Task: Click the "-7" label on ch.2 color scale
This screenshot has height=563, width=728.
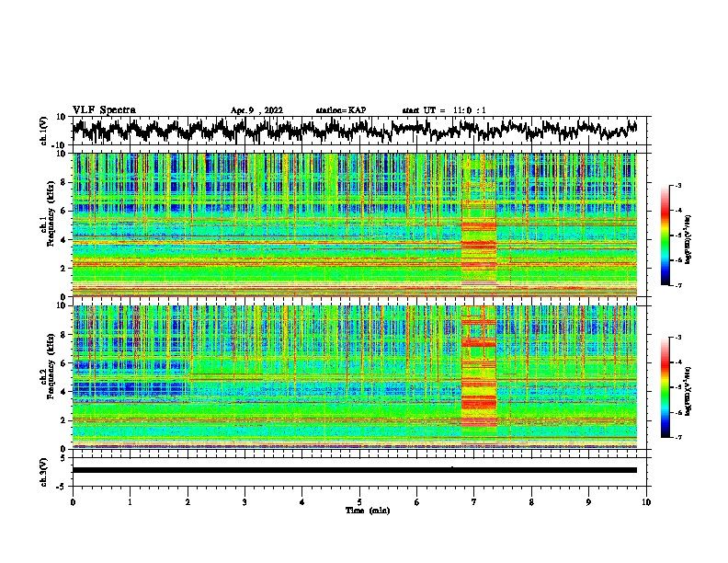Action: 677,438
